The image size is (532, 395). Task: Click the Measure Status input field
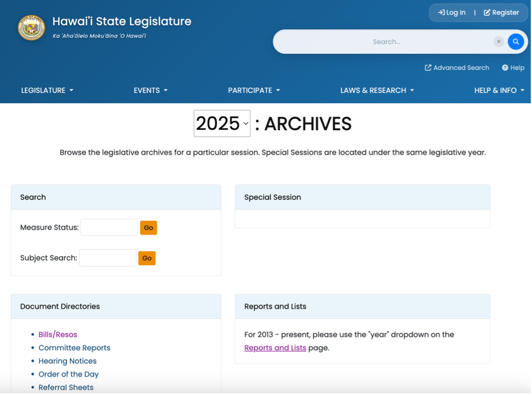tap(109, 228)
